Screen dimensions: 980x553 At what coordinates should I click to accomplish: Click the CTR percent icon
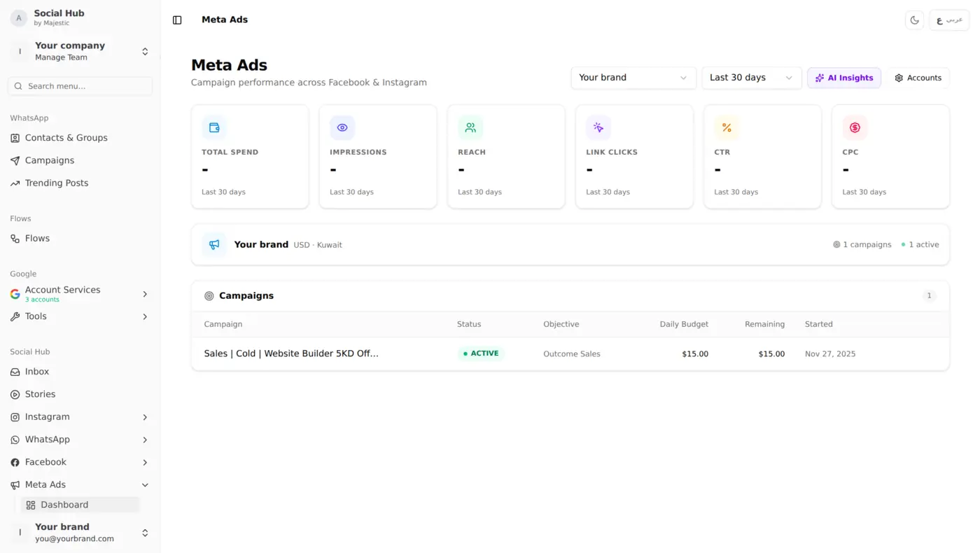(x=727, y=127)
